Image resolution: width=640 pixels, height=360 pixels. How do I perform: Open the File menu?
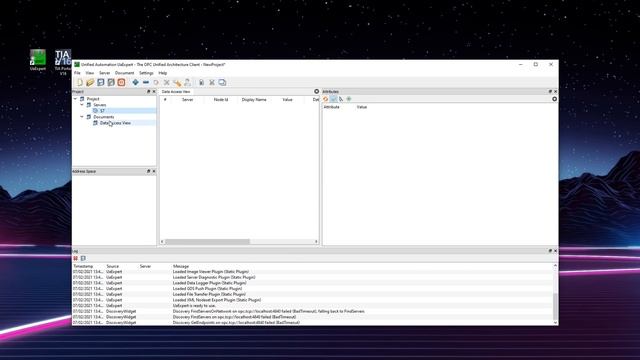click(x=77, y=73)
